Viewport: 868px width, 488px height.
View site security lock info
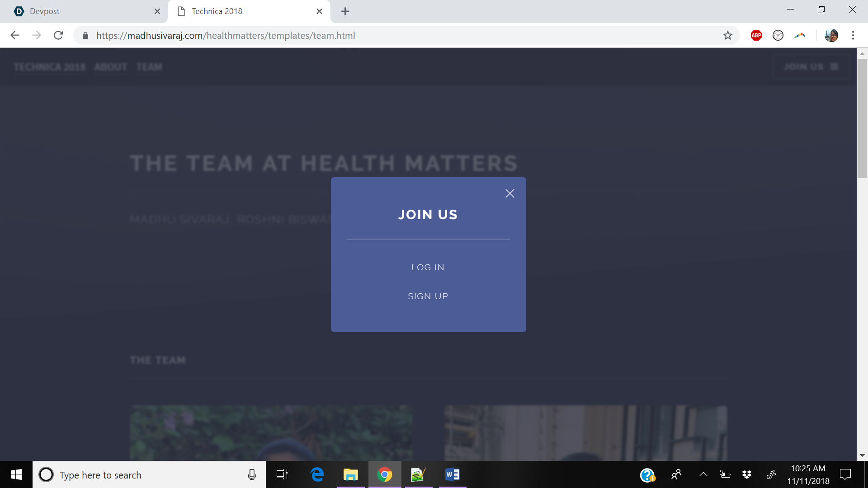(85, 35)
